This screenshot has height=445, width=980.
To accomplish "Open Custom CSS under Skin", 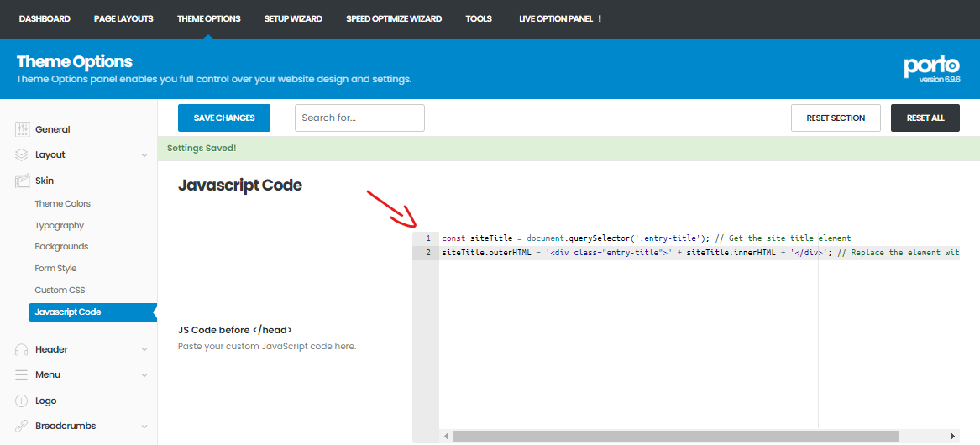I will [x=60, y=290].
